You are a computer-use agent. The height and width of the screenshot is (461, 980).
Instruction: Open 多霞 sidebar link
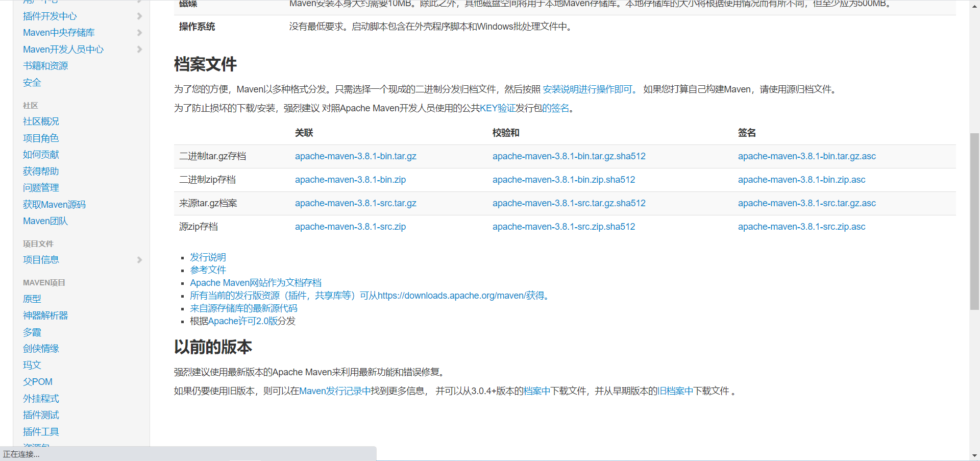click(32, 332)
